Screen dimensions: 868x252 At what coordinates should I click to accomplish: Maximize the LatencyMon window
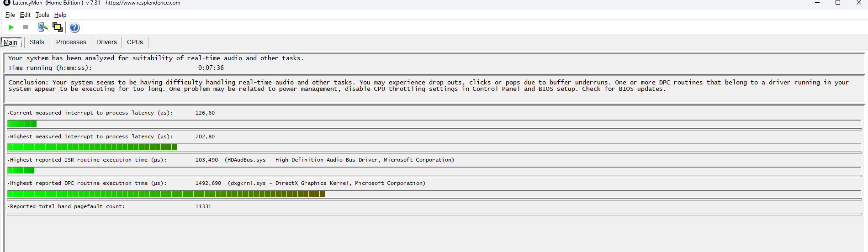coord(838,3)
